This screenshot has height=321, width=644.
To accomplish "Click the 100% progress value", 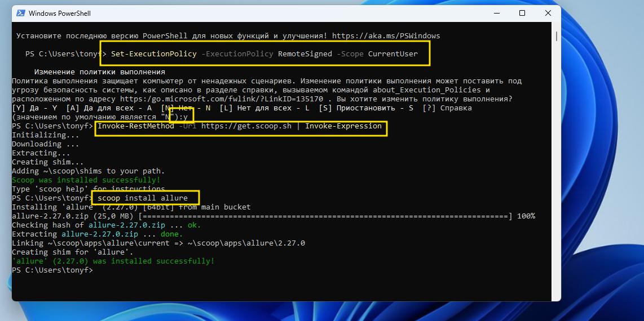I will point(526,216).
